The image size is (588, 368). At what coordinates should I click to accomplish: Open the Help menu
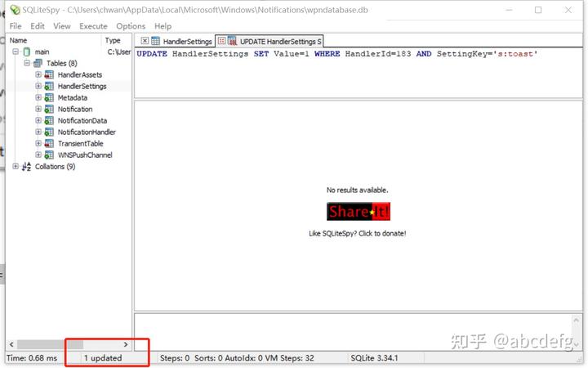163,26
